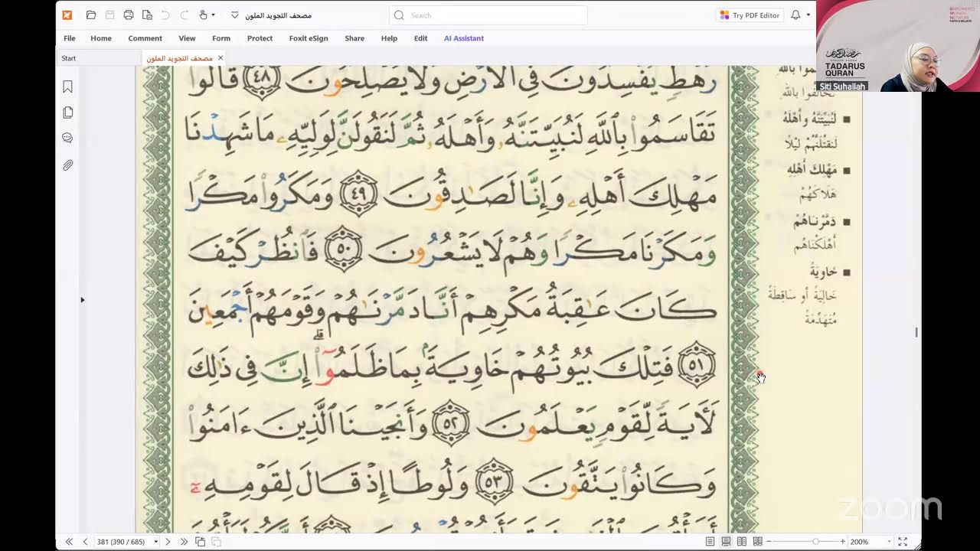Go to the first page
The height and width of the screenshot is (551, 980).
69,542
